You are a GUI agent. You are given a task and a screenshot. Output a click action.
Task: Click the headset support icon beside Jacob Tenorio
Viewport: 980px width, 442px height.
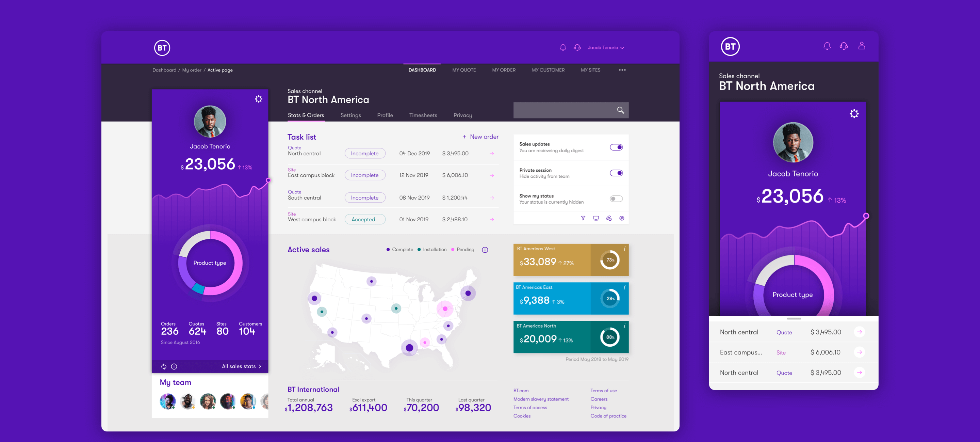tap(577, 48)
